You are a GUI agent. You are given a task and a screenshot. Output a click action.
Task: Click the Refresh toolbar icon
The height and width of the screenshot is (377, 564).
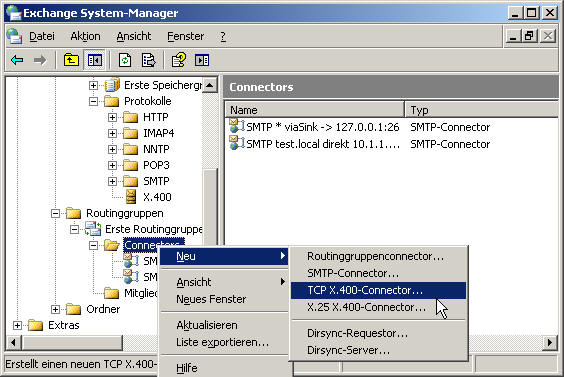125,60
